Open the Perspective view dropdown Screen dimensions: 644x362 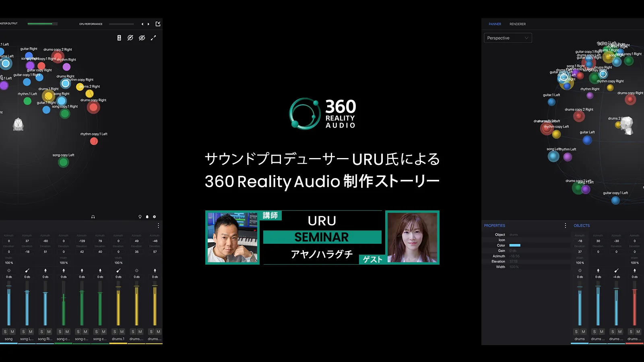pyautogui.click(x=508, y=38)
